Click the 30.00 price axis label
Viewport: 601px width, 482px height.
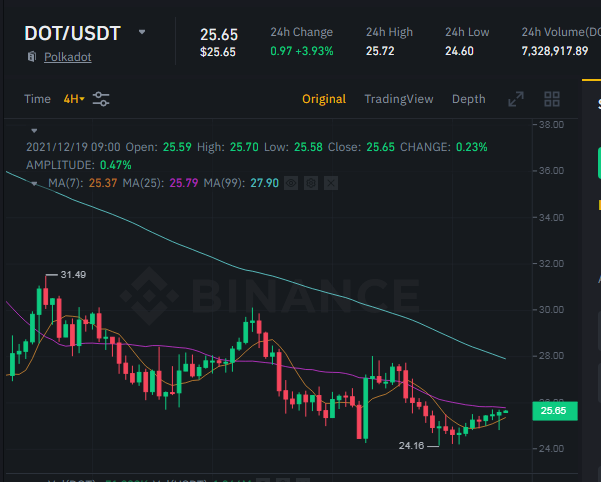pyautogui.click(x=551, y=310)
